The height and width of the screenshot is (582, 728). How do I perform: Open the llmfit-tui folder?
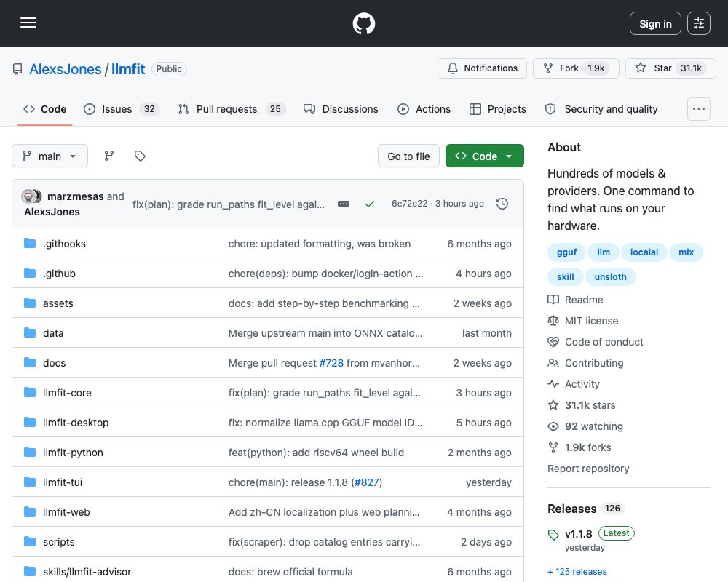point(62,482)
